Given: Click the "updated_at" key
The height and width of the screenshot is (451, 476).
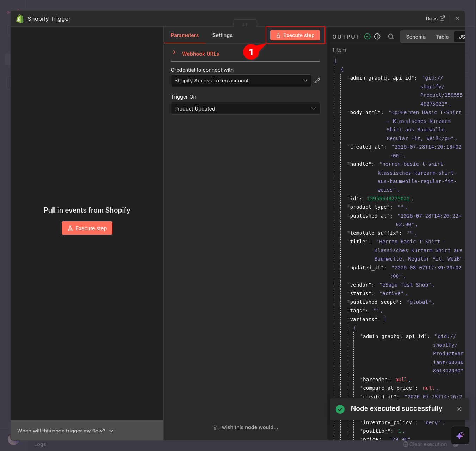Looking at the screenshot, I should 365,268.
